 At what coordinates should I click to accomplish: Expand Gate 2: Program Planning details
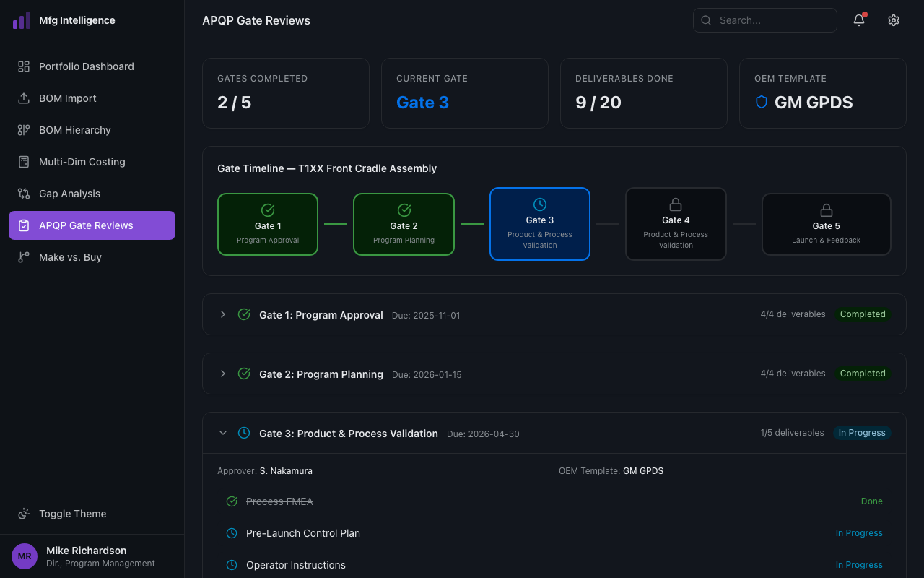(223, 374)
